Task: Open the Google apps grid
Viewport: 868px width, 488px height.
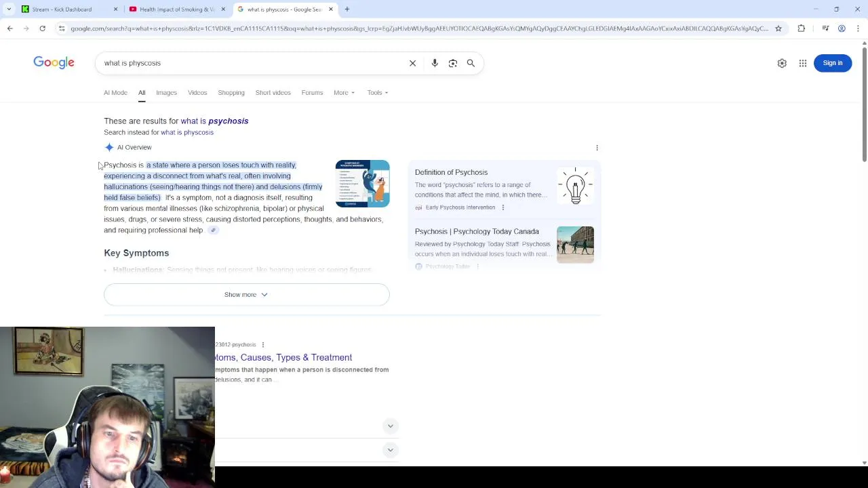Action: 803,63
